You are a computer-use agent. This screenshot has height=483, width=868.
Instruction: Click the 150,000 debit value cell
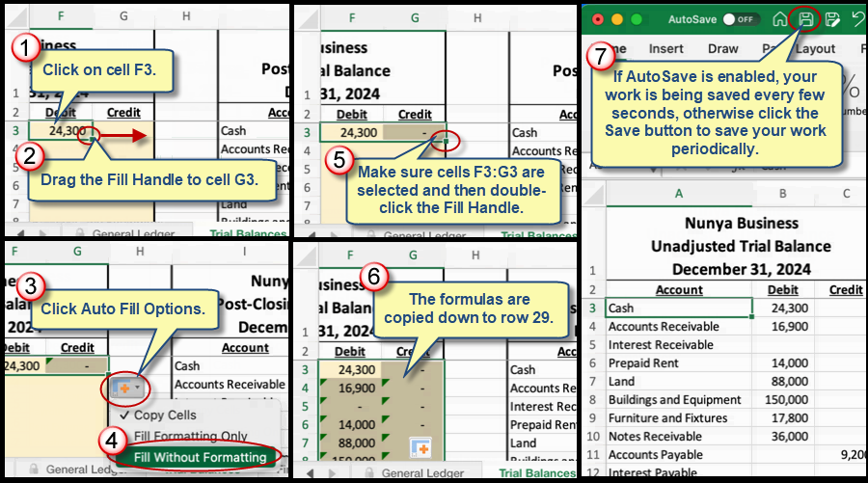(x=783, y=399)
